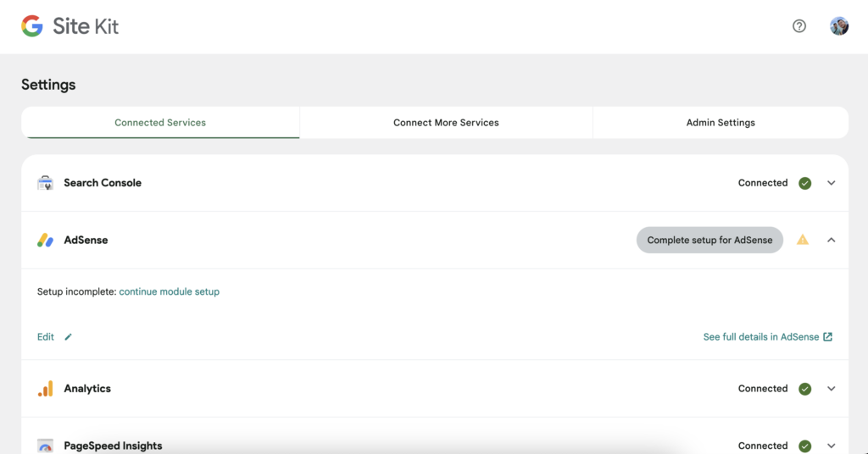Click the Google Site Kit logo
Screen dimensions: 868x454
(x=70, y=26)
